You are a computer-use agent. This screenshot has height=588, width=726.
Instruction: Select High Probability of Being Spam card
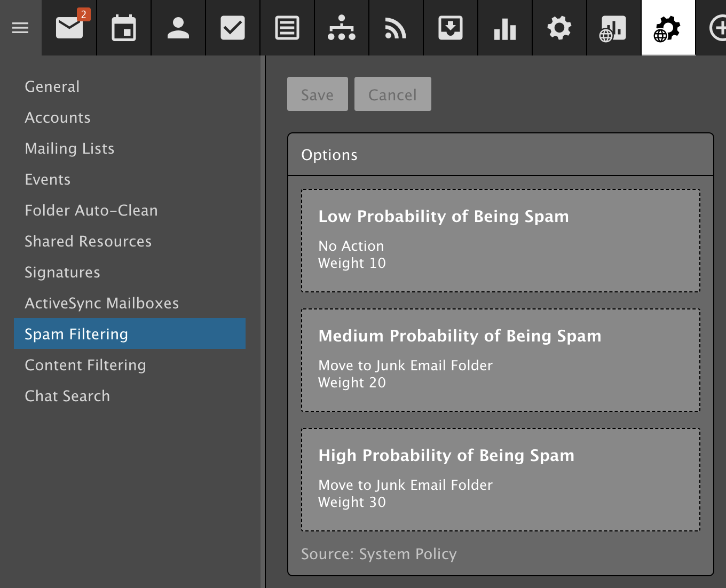tap(500, 479)
